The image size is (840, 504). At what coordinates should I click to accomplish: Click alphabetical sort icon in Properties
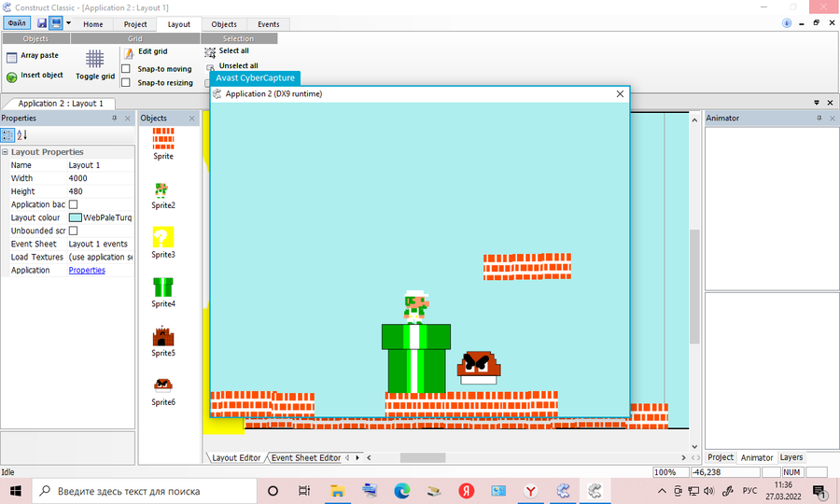[22, 135]
